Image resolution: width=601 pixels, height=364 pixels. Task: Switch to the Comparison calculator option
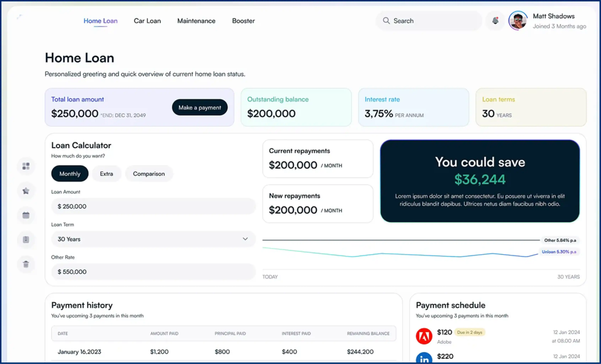tap(149, 174)
